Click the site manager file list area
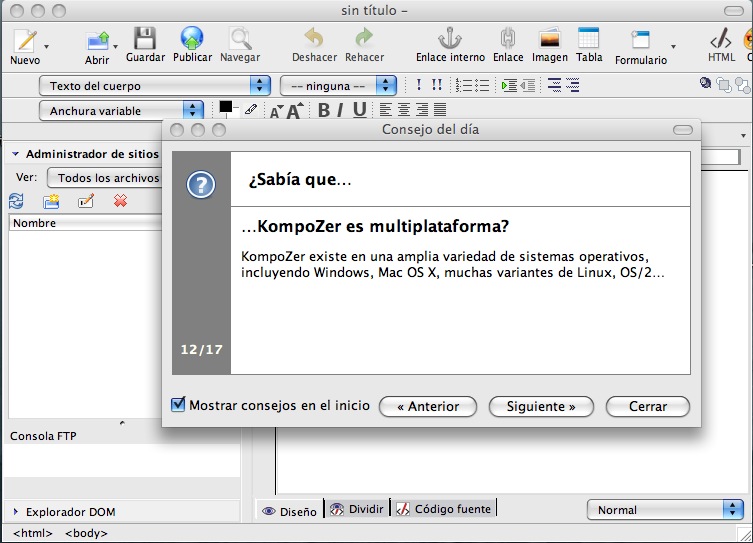 pyautogui.click(x=85, y=325)
